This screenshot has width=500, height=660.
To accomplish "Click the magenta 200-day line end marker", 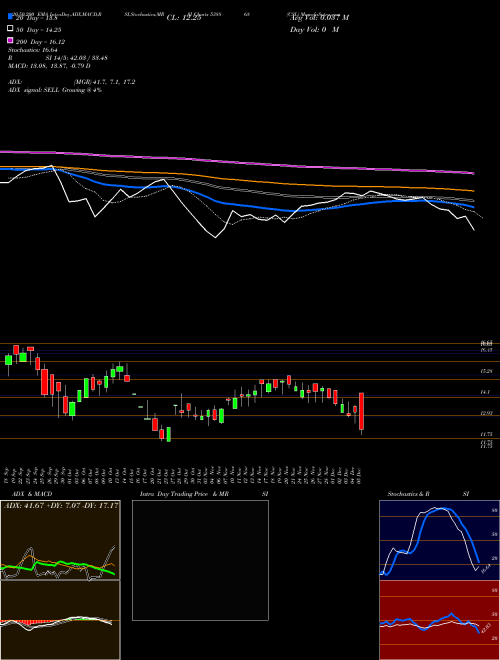I will click(x=473, y=173).
